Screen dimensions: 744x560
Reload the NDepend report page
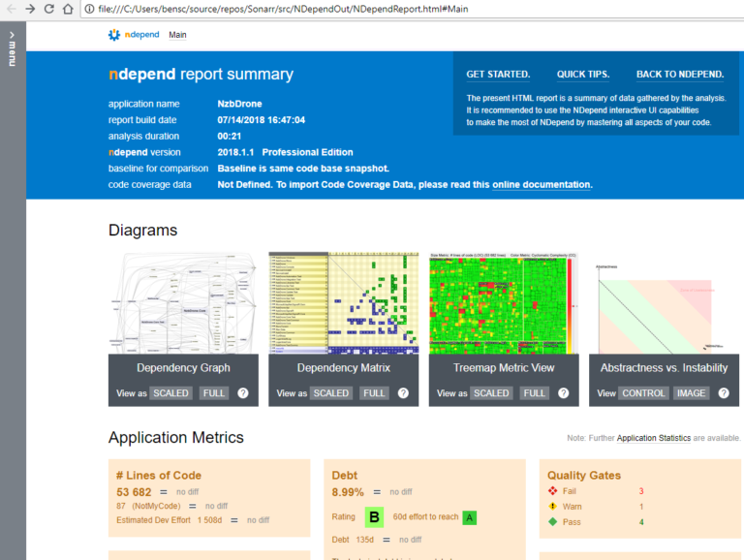[x=48, y=9]
